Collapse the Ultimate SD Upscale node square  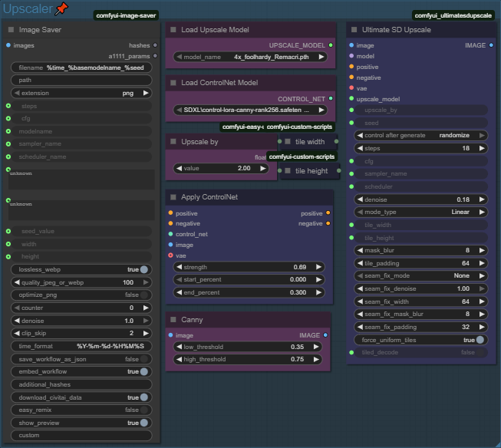pyautogui.click(x=354, y=30)
